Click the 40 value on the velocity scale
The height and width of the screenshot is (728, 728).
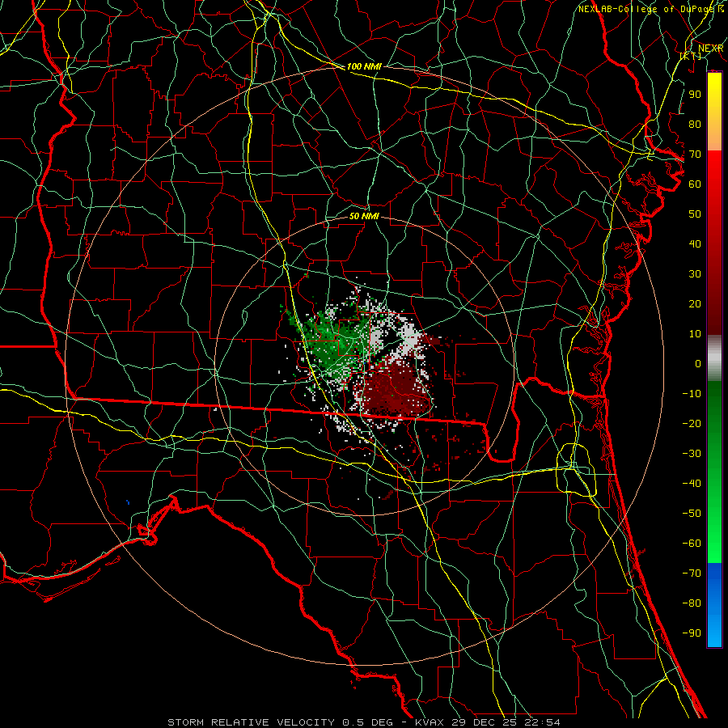point(695,243)
